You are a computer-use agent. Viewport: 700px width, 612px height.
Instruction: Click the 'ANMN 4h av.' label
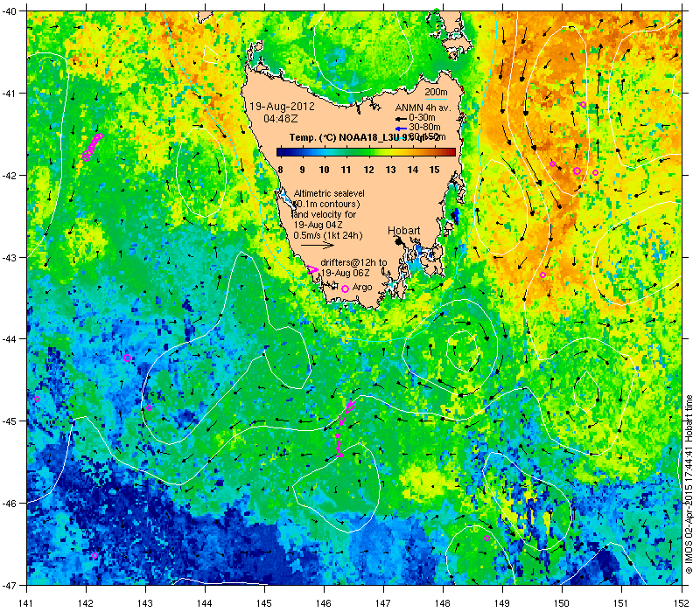coord(423,108)
